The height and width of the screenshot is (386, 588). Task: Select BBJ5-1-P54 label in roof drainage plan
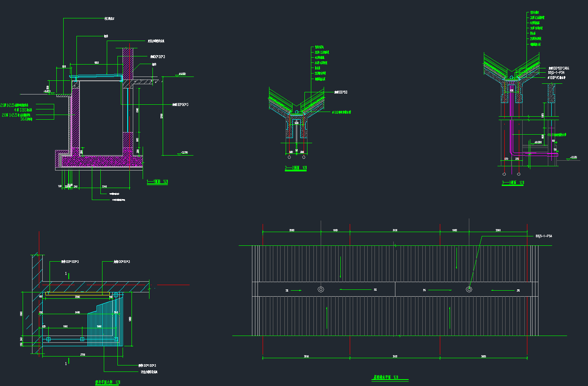pyautogui.click(x=544, y=236)
